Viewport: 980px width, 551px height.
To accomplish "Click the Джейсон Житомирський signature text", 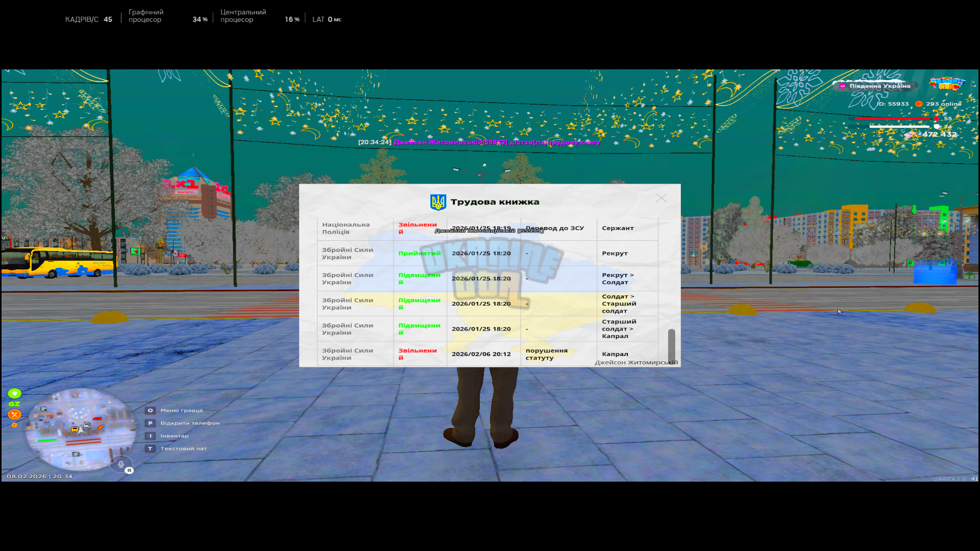I will pyautogui.click(x=636, y=362).
